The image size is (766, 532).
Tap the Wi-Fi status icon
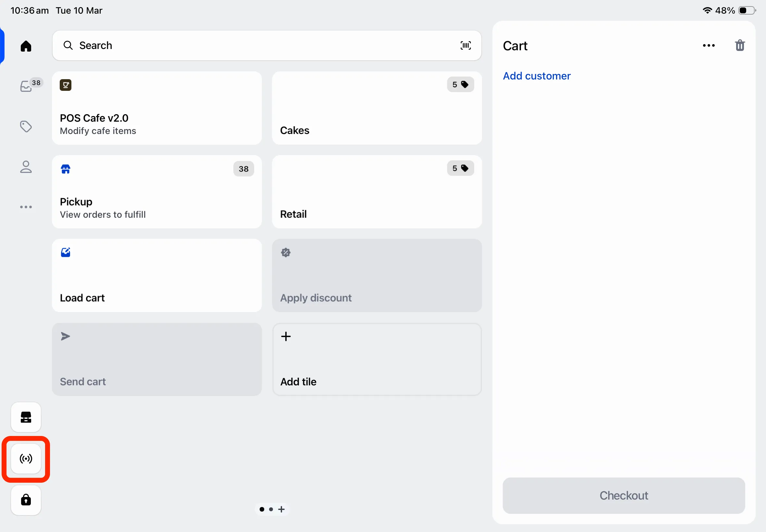coord(707,10)
